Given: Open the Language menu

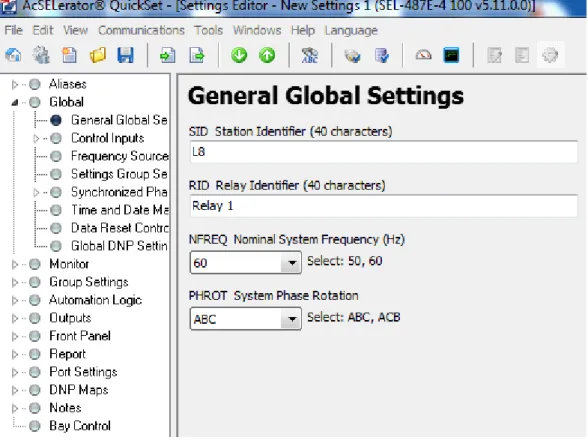Looking at the screenshot, I should click(351, 30).
